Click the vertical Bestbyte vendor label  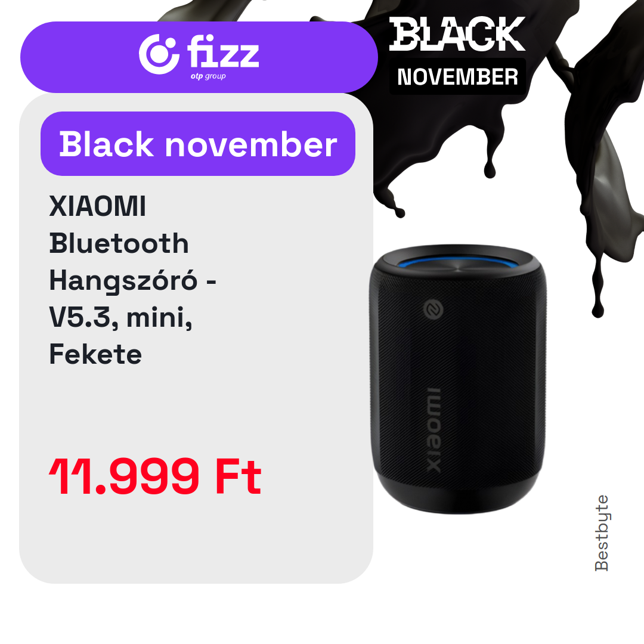602,532
